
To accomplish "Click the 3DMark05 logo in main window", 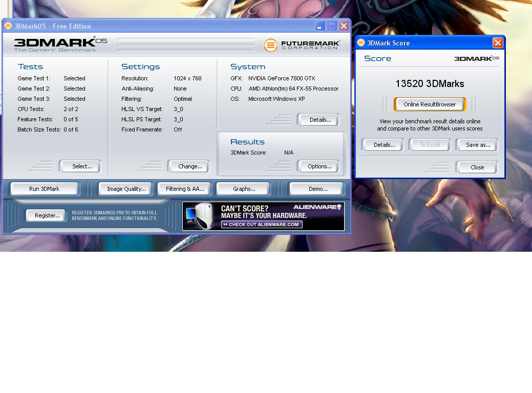I will 60,45.
